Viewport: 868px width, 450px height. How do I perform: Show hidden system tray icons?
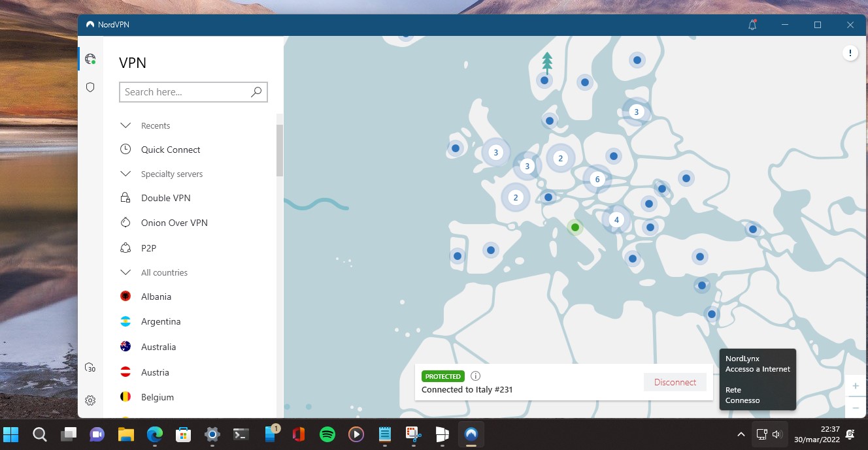tap(741, 434)
